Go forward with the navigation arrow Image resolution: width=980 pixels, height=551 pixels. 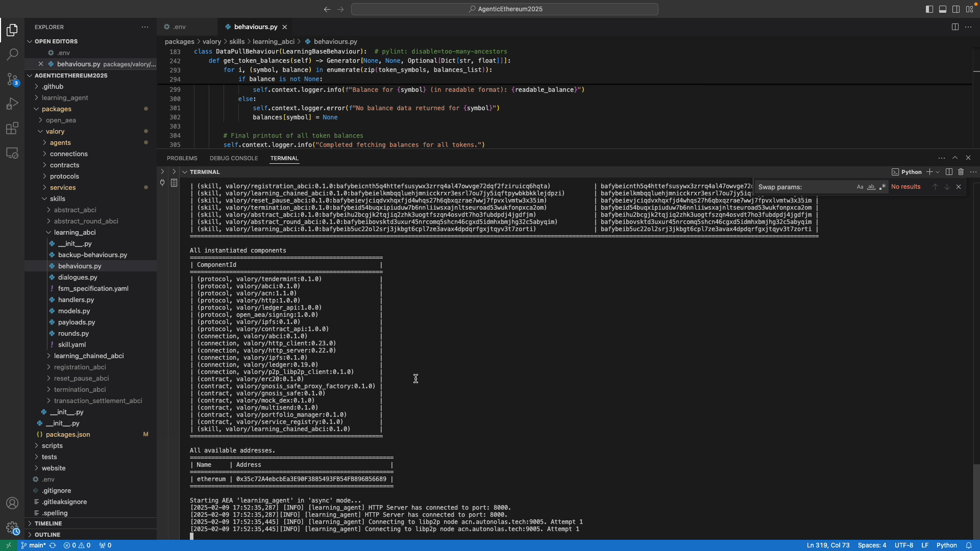[340, 9]
